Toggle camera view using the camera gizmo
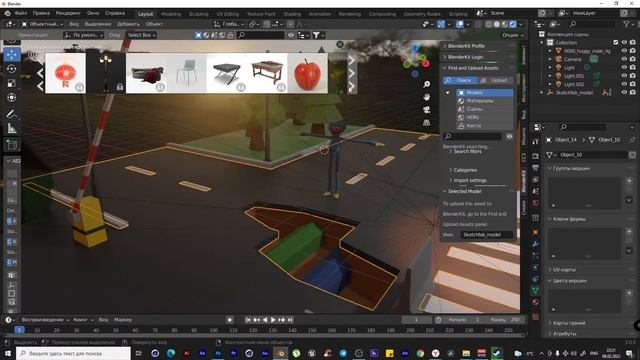 (427, 110)
